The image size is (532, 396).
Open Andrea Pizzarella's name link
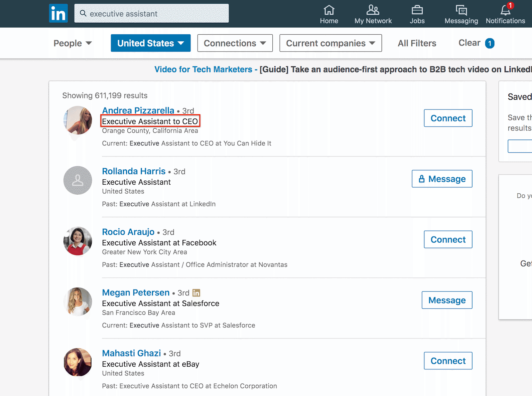click(138, 110)
